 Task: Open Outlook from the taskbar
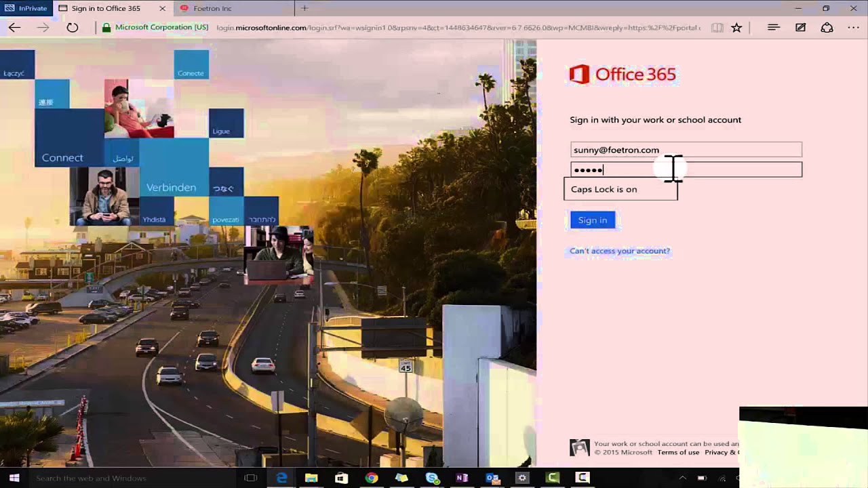pyautogui.click(x=492, y=478)
